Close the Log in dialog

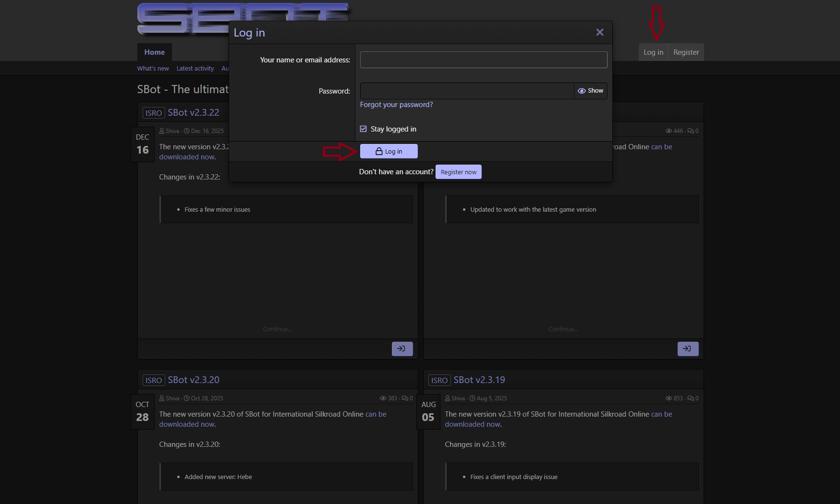pos(599,32)
